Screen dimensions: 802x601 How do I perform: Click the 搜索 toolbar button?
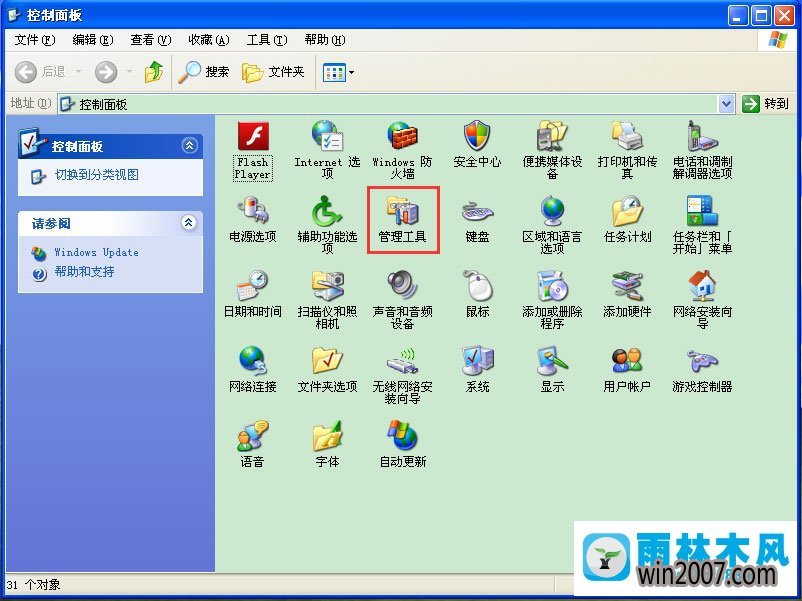pyautogui.click(x=204, y=72)
